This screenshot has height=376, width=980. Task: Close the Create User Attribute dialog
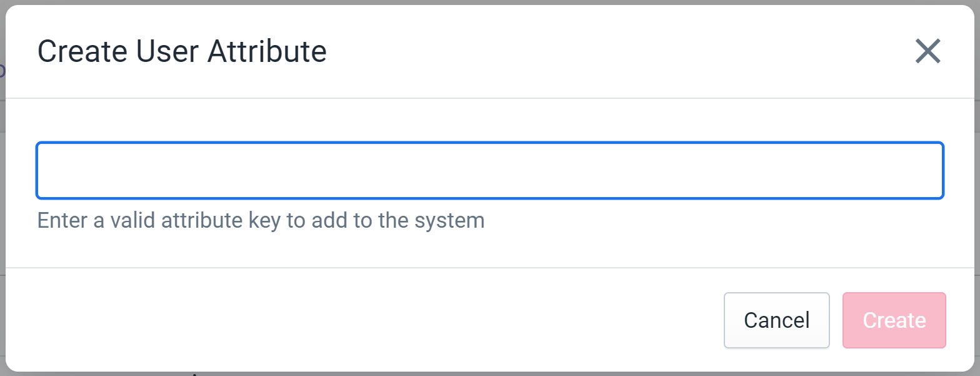point(927,51)
